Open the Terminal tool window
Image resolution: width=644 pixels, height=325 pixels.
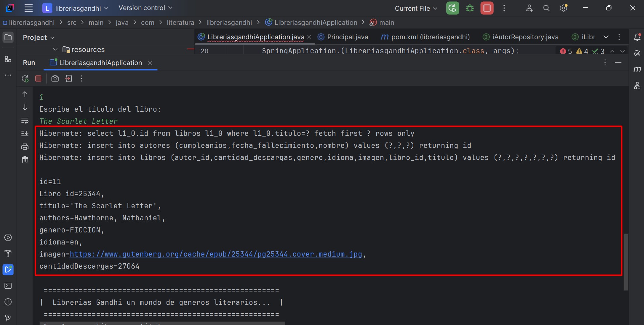tap(8, 286)
